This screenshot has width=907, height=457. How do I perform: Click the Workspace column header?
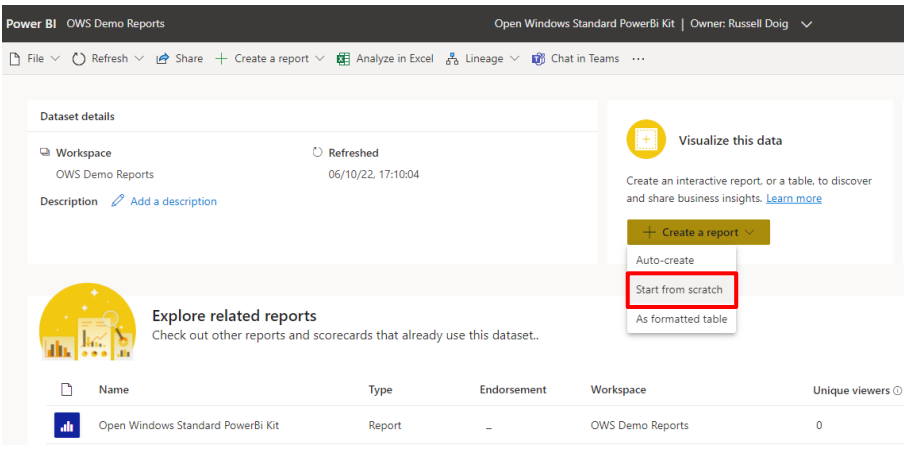point(618,390)
